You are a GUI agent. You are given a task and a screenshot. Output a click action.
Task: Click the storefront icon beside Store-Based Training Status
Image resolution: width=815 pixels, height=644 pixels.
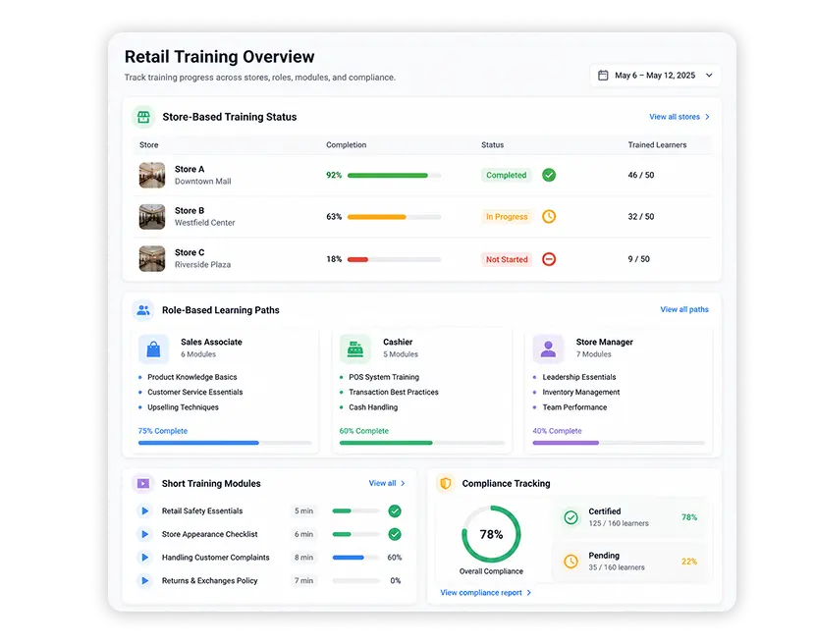143,117
